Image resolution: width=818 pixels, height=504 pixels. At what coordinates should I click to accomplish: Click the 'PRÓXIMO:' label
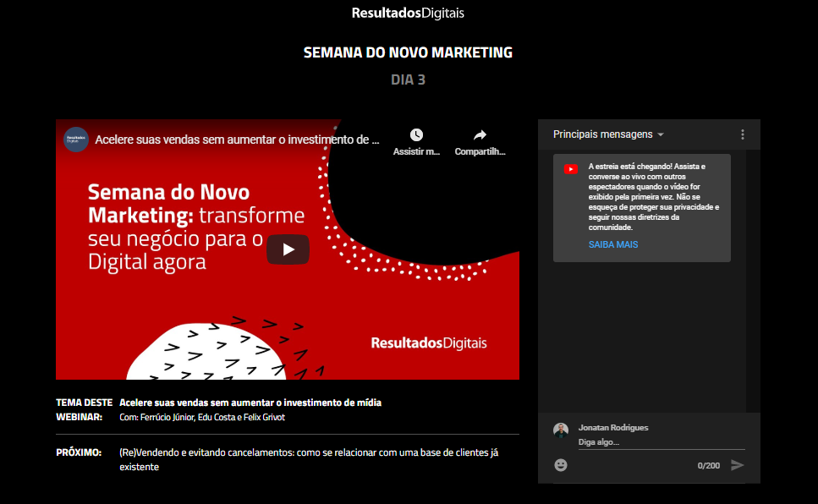(x=79, y=453)
